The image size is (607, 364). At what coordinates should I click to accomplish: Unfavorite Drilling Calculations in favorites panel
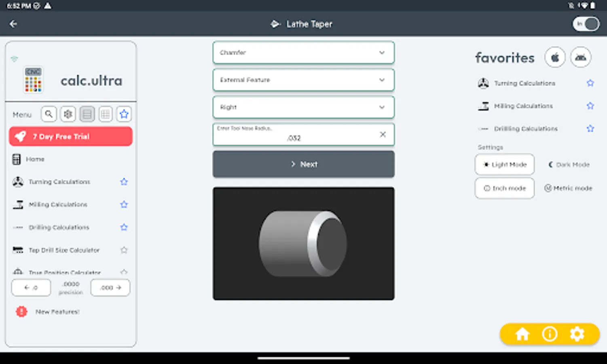pos(590,129)
